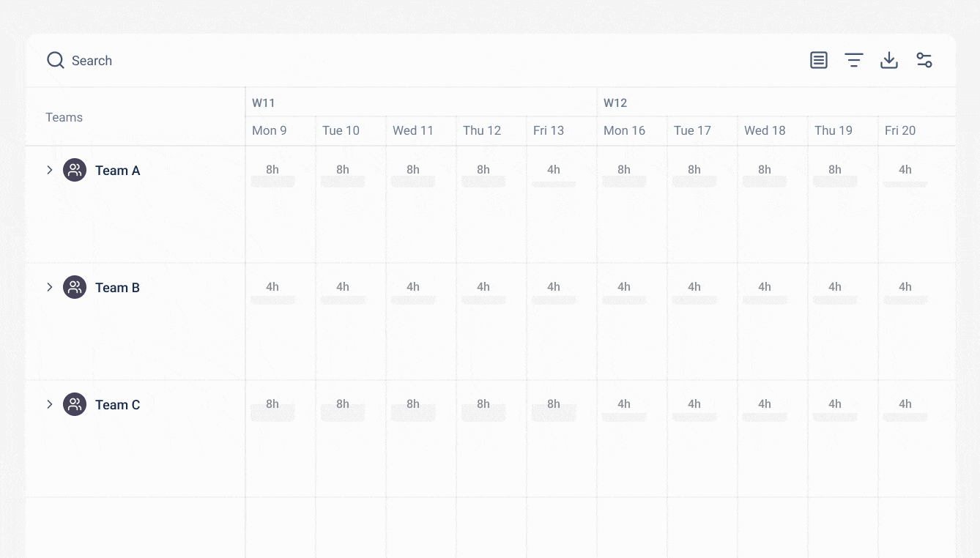Select the Tue 10 day header
This screenshot has width=980, height=558.
(341, 130)
